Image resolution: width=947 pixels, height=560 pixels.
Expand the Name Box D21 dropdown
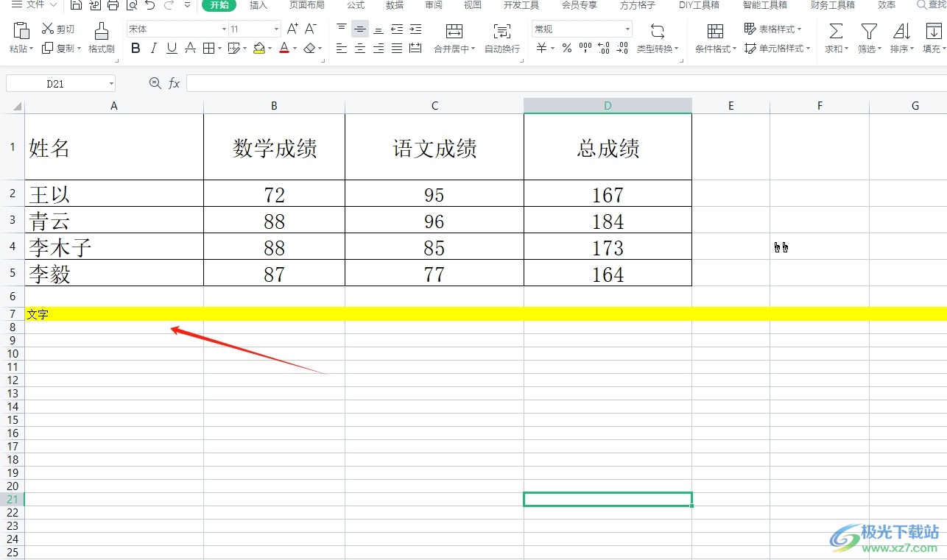pos(111,84)
